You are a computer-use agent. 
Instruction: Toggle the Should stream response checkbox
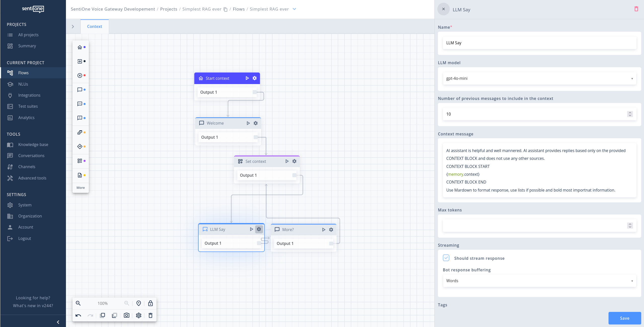(446, 258)
